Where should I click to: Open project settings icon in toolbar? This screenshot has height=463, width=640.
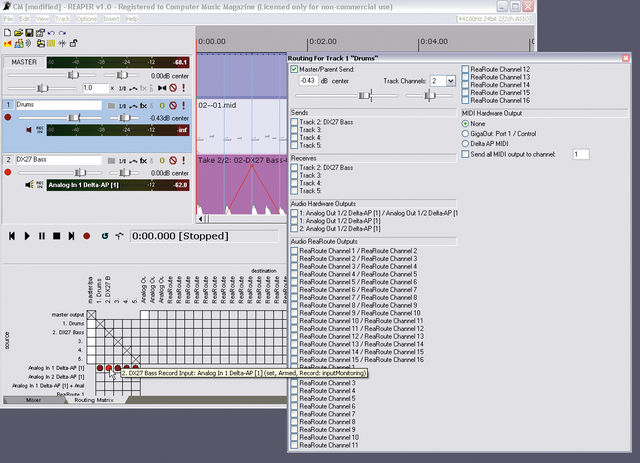click(40, 33)
